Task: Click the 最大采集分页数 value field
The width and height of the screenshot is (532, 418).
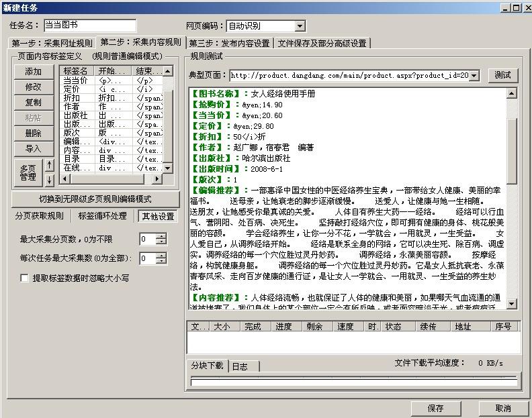Action: click(x=148, y=239)
